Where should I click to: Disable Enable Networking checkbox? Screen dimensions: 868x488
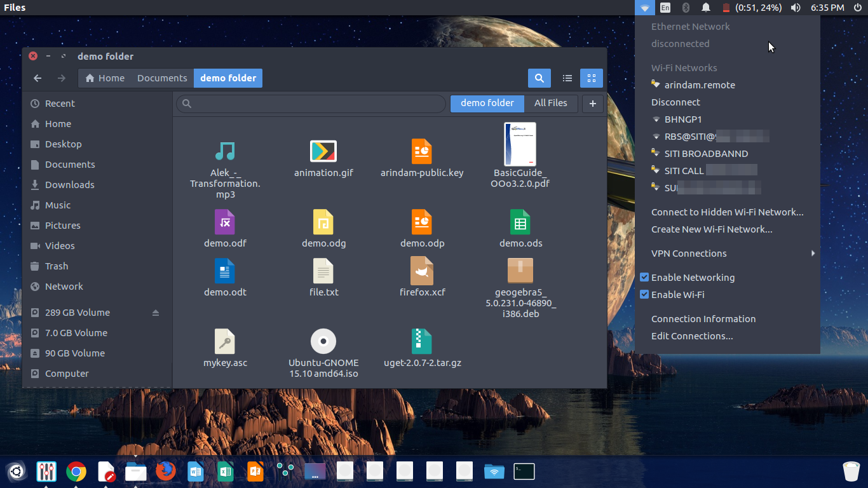click(x=644, y=277)
